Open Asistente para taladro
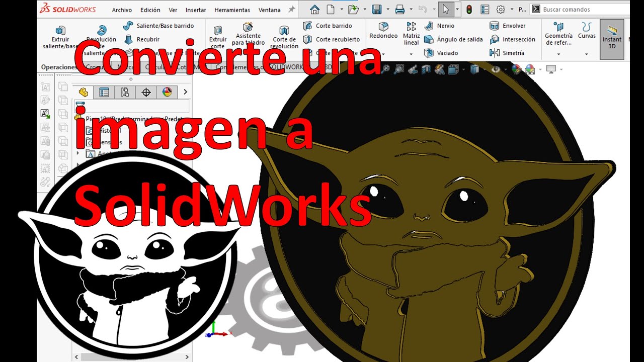 click(248, 34)
